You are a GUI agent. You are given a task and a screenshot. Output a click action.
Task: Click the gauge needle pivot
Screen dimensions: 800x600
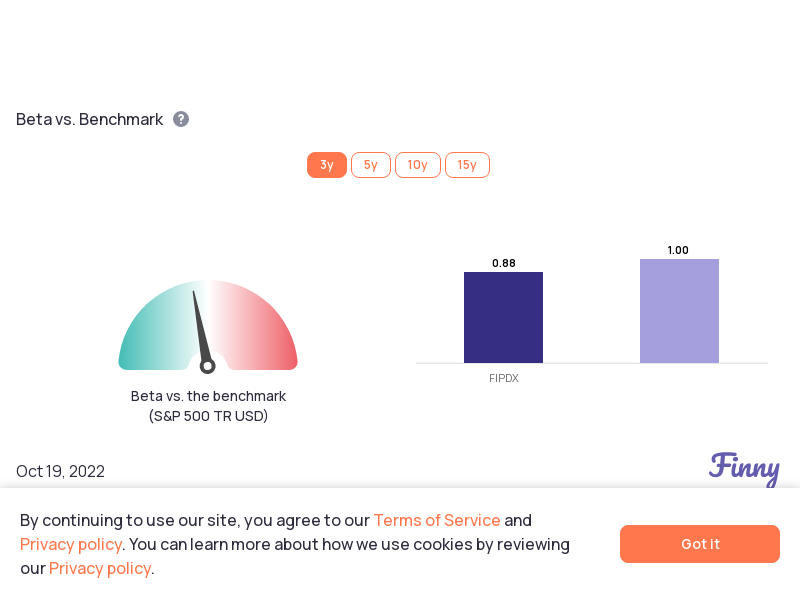[207, 366]
